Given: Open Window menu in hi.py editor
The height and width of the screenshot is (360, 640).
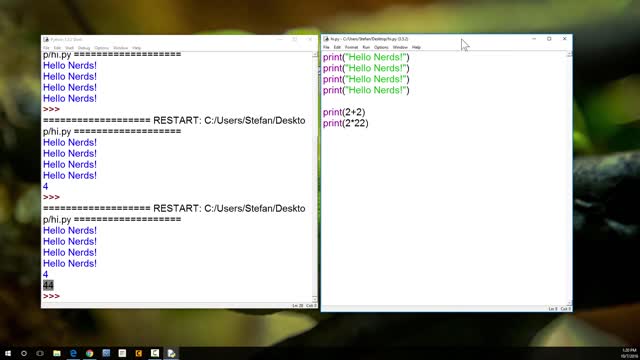Looking at the screenshot, I should (x=400, y=47).
